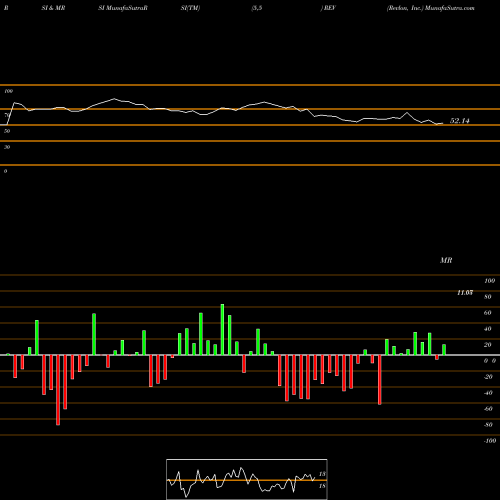
Task: Click the end of the RSI line near 52.14
Action: 443,123
